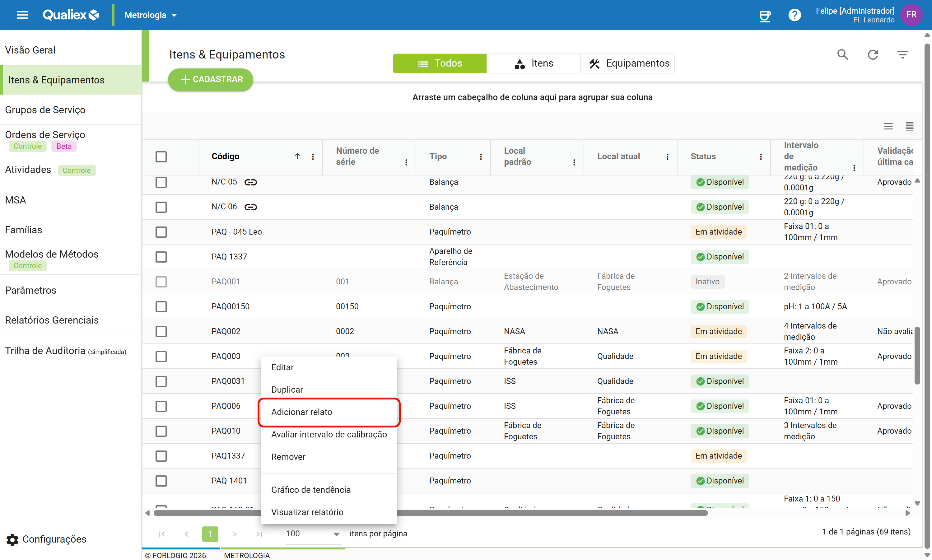Click the search magnifier icon
Viewport: 932px width, 560px height.
pos(843,55)
